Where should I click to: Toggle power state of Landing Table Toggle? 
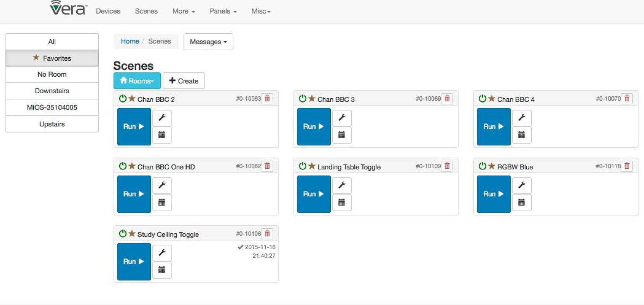(302, 166)
